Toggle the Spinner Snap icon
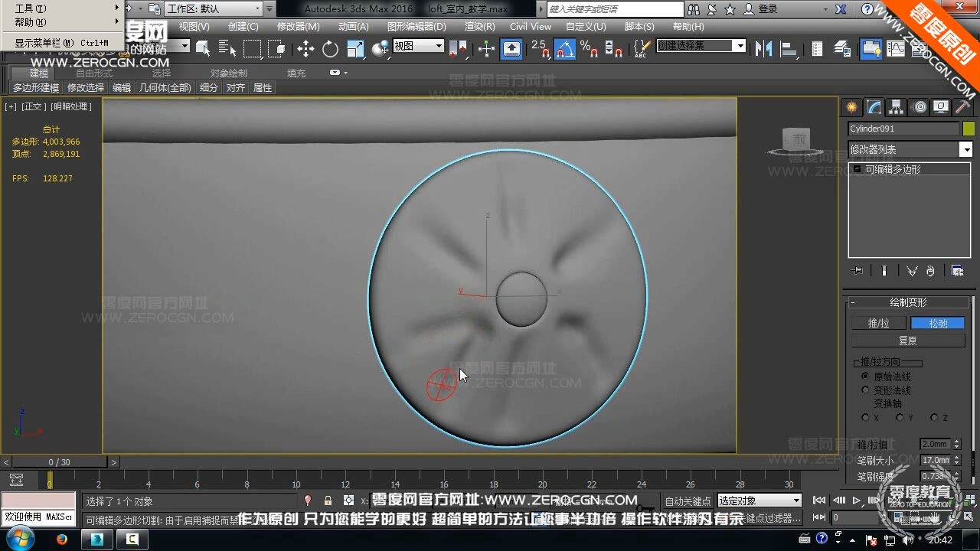980x551 pixels. pyautogui.click(x=613, y=49)
